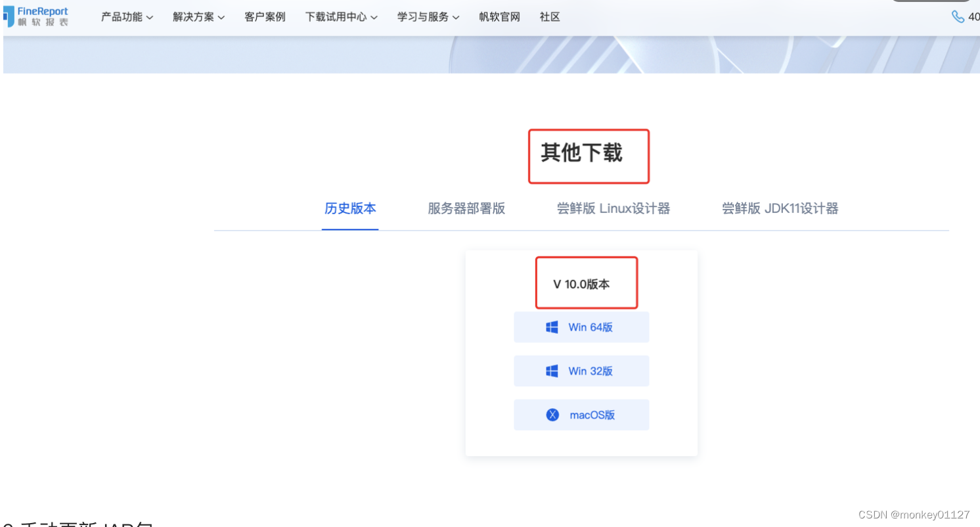980x527 pixels.
Task: Click the phone icon in the header
Action: [x=958, y=16]
